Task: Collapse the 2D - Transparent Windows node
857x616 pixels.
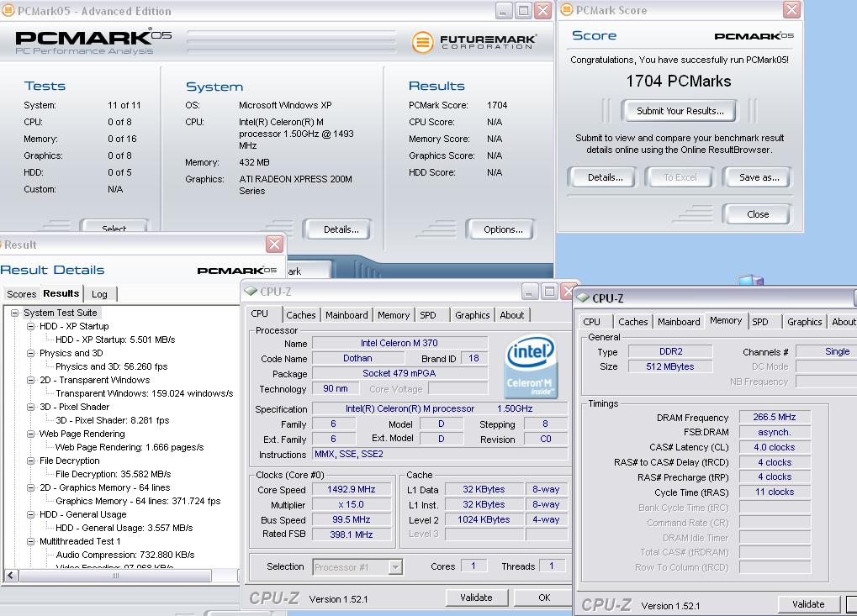Action: click(31, 380)
